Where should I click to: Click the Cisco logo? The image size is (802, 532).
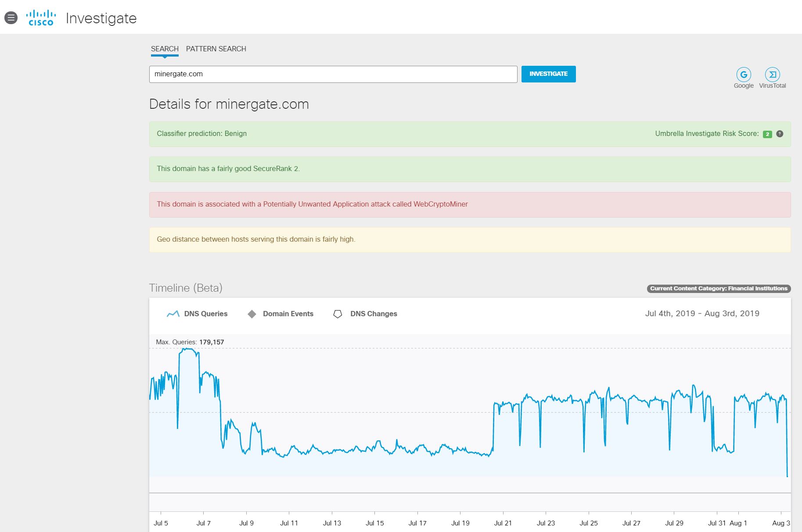click(x=41, y=18)
